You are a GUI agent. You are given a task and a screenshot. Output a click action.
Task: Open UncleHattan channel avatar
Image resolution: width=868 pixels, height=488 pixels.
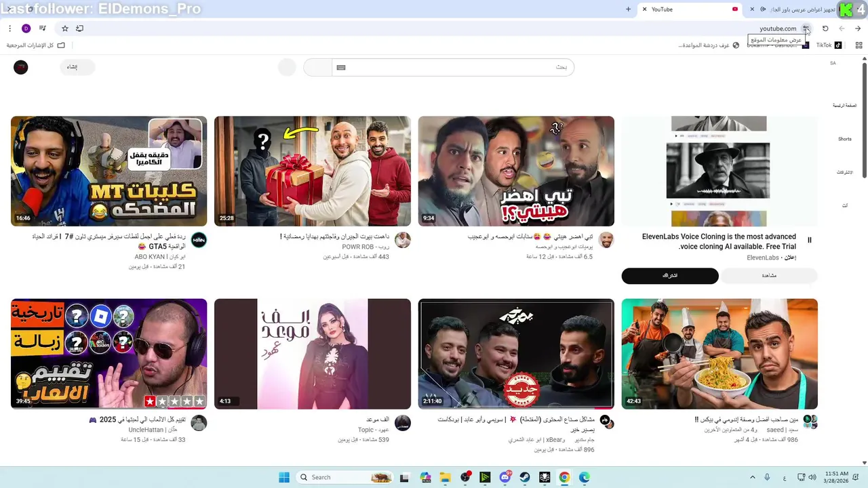click(x=199, y=423)
